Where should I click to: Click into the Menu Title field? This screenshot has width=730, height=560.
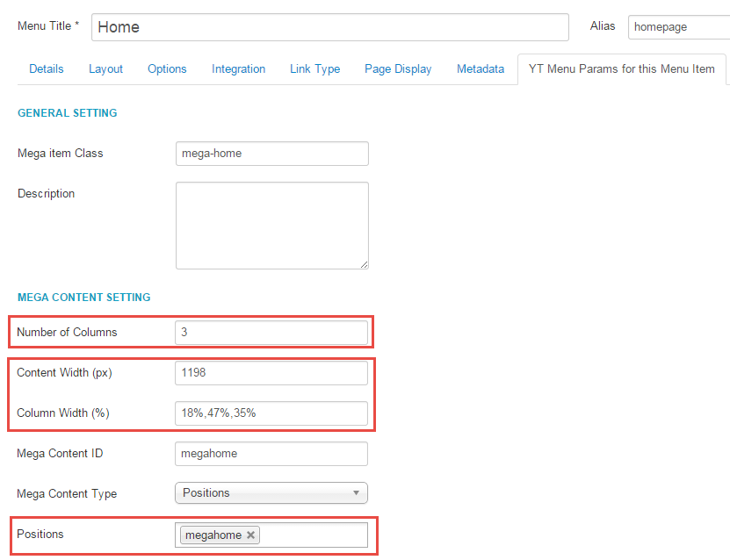(x=330, y=27)
